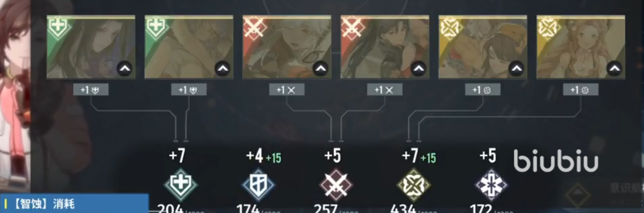This screenshot has width=644, height=213.
Task: Click the blue shield attribute icon showing +4
Action: coord(258,184)
